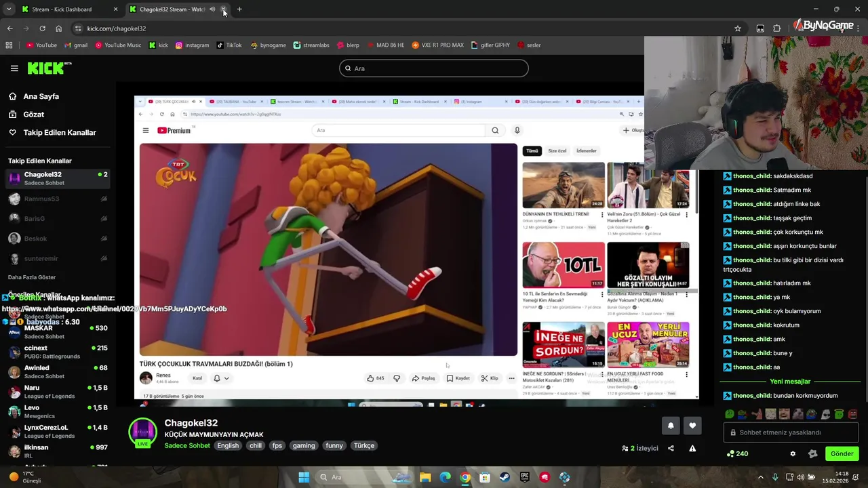
Task: Open the TikTok bookmark
Action: tap(229, 45)
